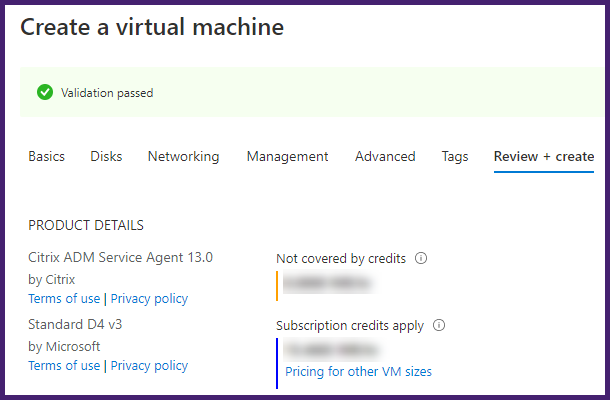Select the Management tab
This screenshot has height=400, width=610.
(287, 156)
